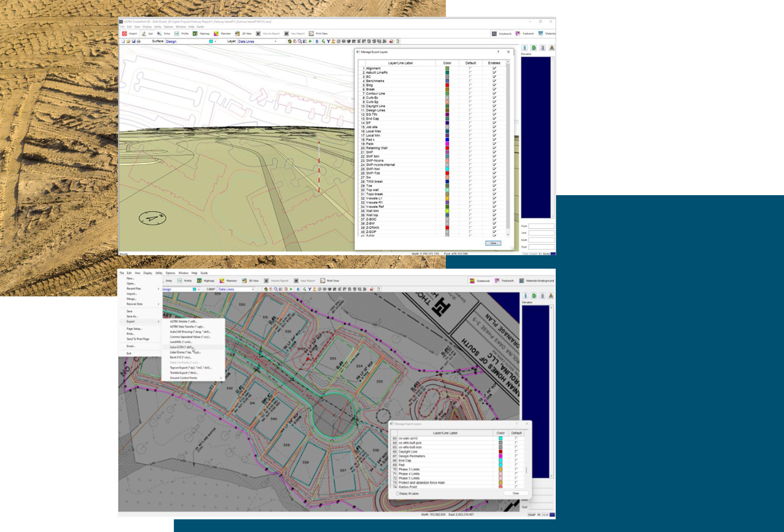This screenshot has height=532, width=784.
Task: Click the printer icon in the top window
Action: (x=138, y=41)
